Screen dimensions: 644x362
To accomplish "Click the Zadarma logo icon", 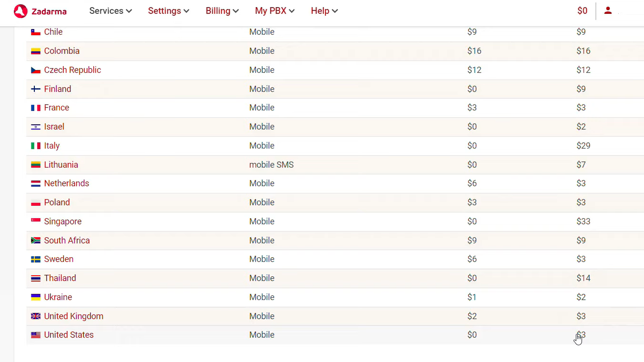I will 20,11.
